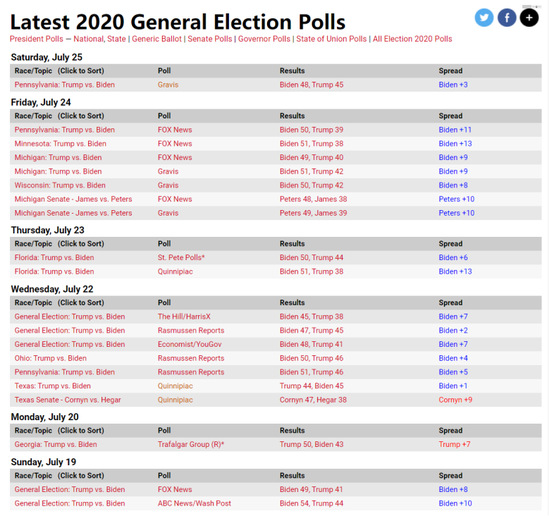Open The Hill/HarrisX poll link
This screenshot has width=549, height=516.
coord(184,316)
